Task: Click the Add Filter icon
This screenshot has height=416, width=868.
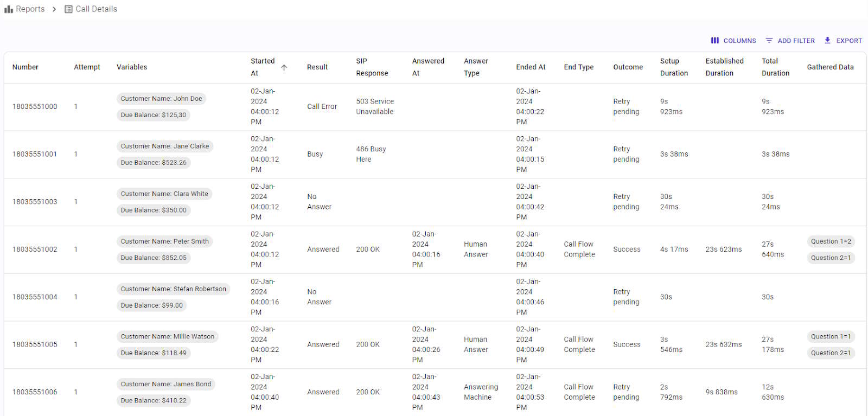Action: click(x=769, y=41)
